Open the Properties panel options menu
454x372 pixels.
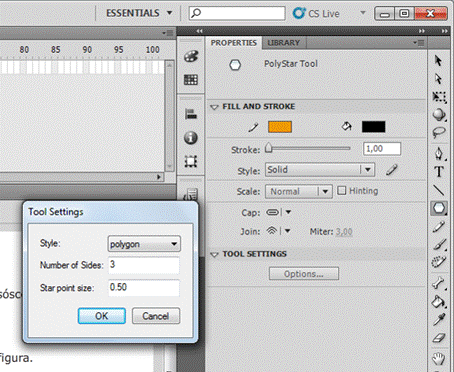[418, 43]
